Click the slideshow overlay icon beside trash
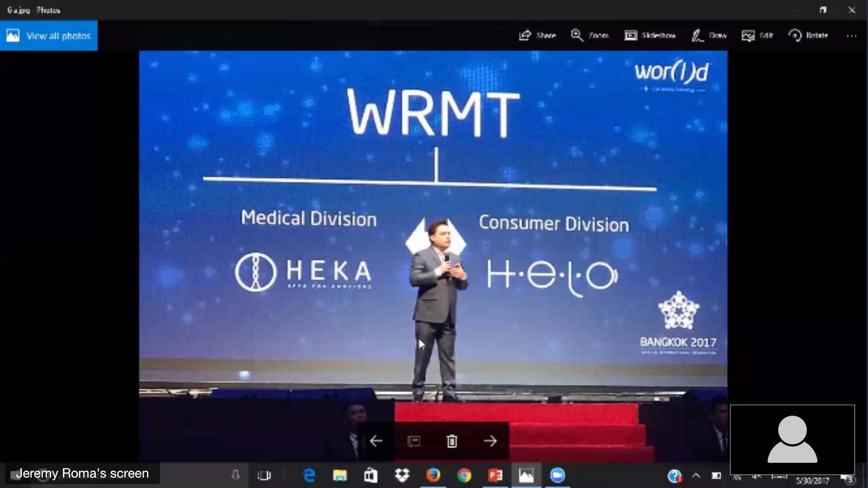868x488 pixels. coord(414,441)
